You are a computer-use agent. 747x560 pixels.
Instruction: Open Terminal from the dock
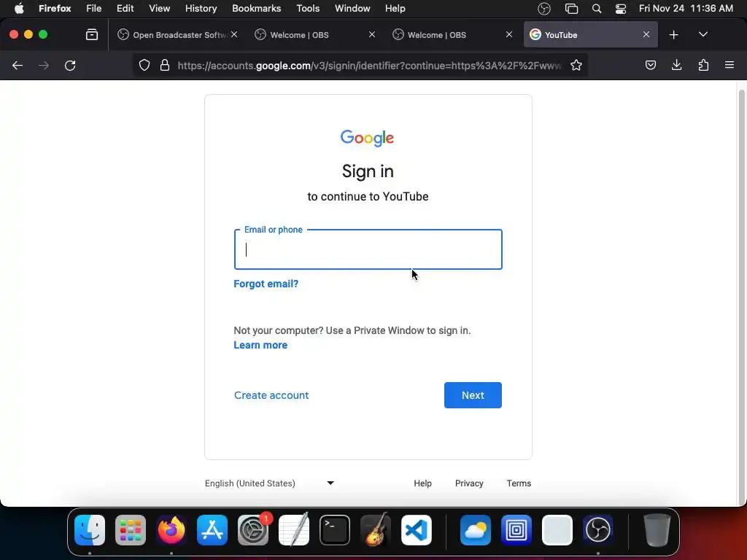(334, 530)
